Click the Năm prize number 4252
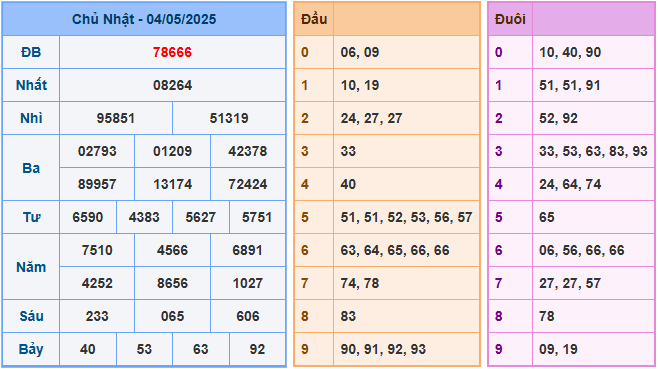Image resolution: width=658 pixels, height=369 pixels. point(97,283)
